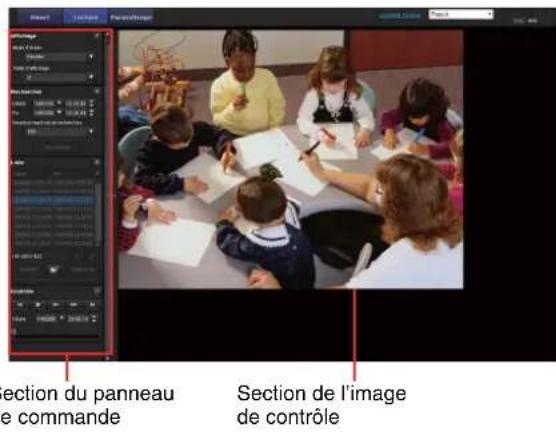Stop playback of the recording
556x432 pixels.
38,305
